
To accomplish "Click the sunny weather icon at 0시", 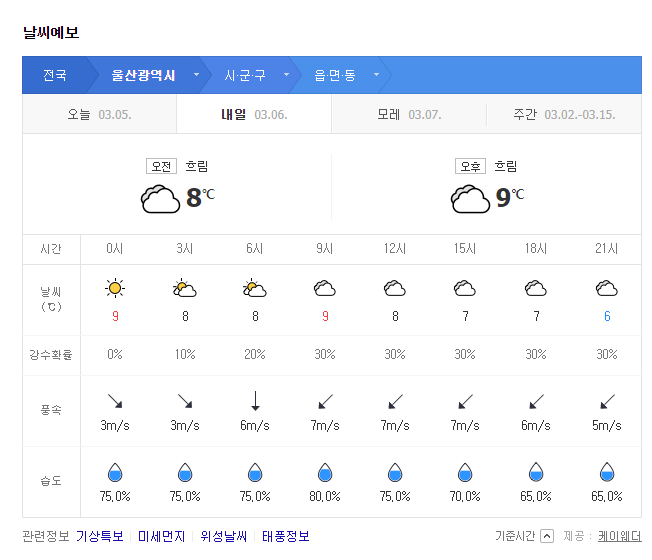I will pyautogui.click(x=115, y=289).
